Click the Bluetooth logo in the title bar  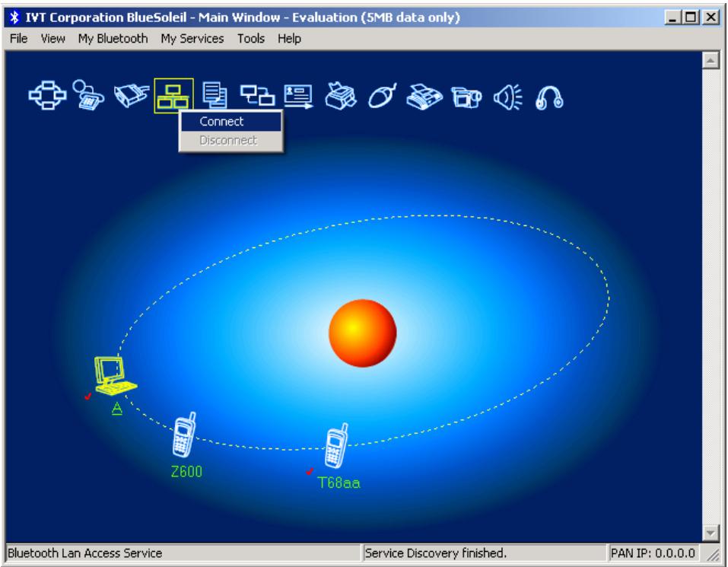14,18
